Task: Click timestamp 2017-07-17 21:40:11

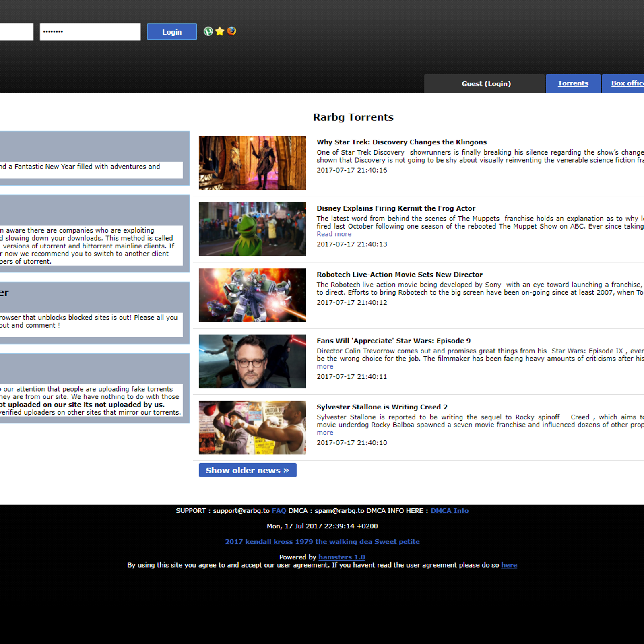Action: (352, 377)
